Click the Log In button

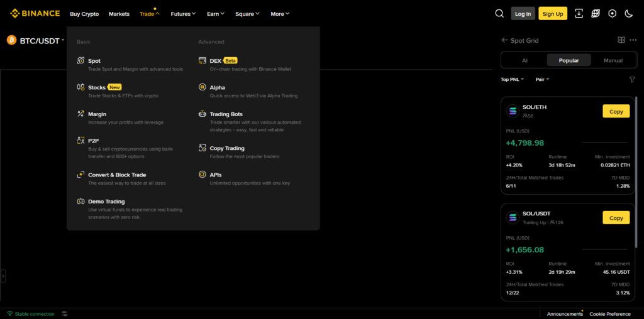[523, 14]
